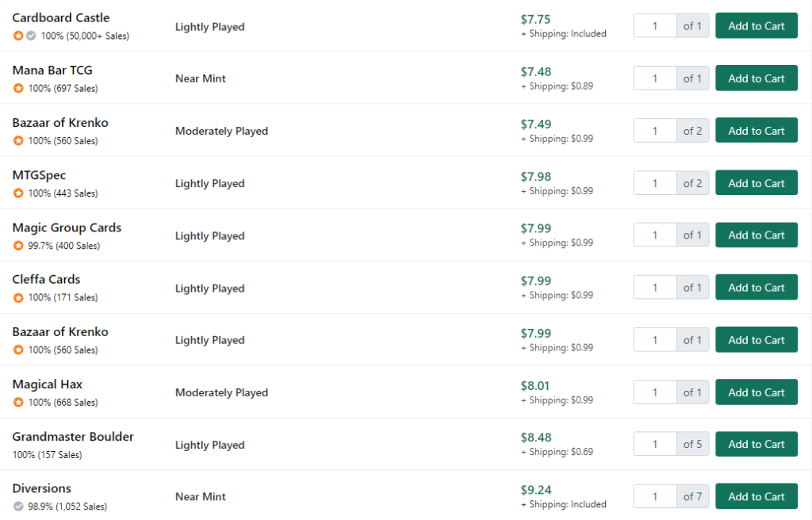Add Mana Bar TCG's Near Mint listing to cart
Viewport: 812px width, 520px height.
tap(756, 78)
